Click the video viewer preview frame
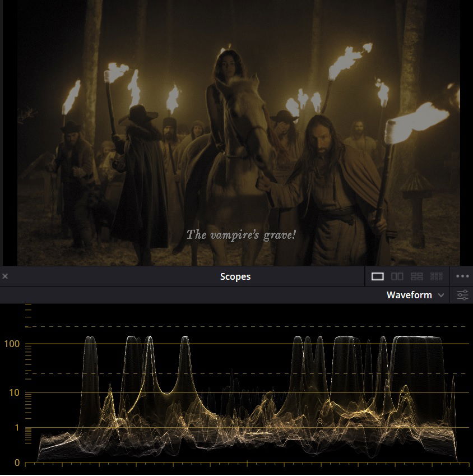 pos(239,133)
